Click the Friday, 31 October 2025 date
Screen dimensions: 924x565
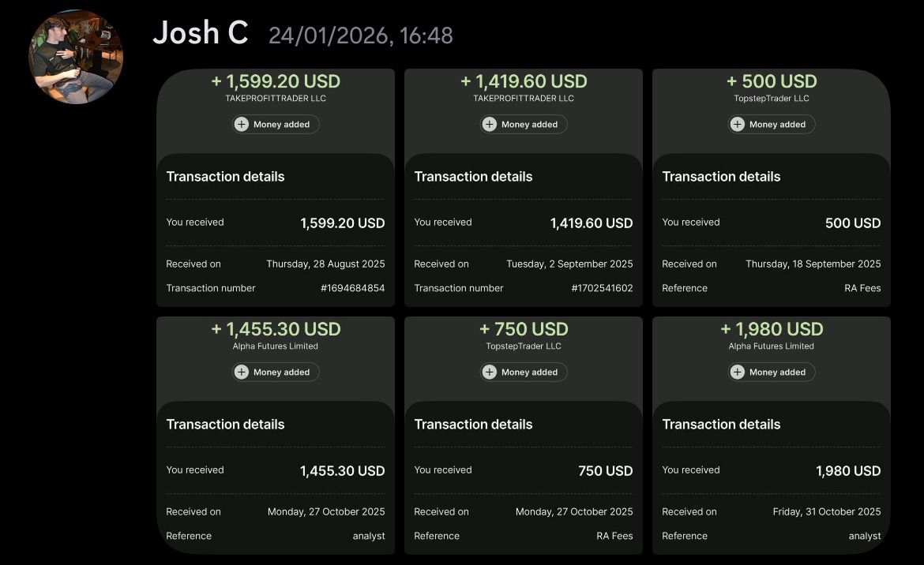tap(826, 512)
